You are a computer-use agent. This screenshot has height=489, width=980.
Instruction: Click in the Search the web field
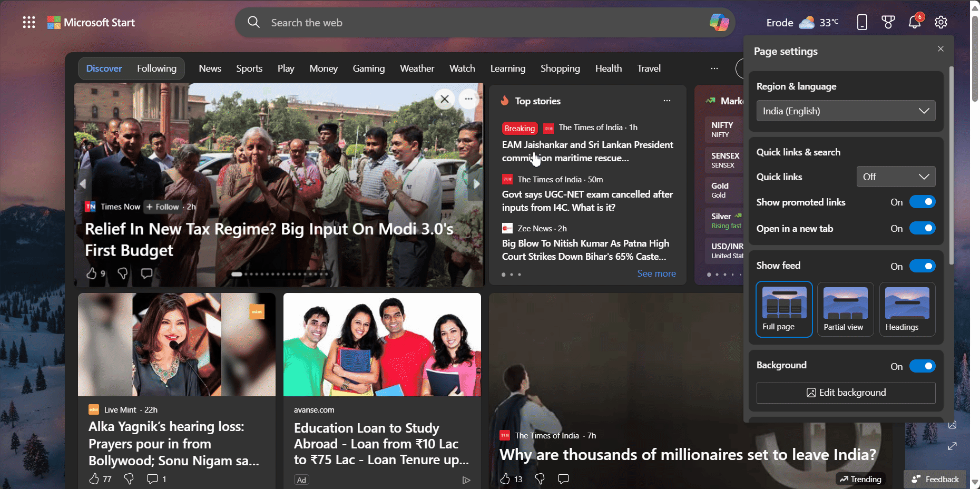coord(485,22)
